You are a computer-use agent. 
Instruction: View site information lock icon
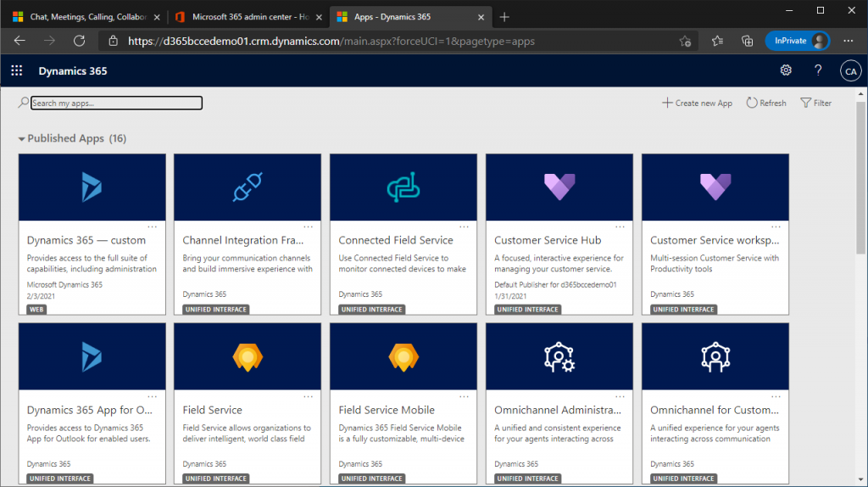point(113,41)
